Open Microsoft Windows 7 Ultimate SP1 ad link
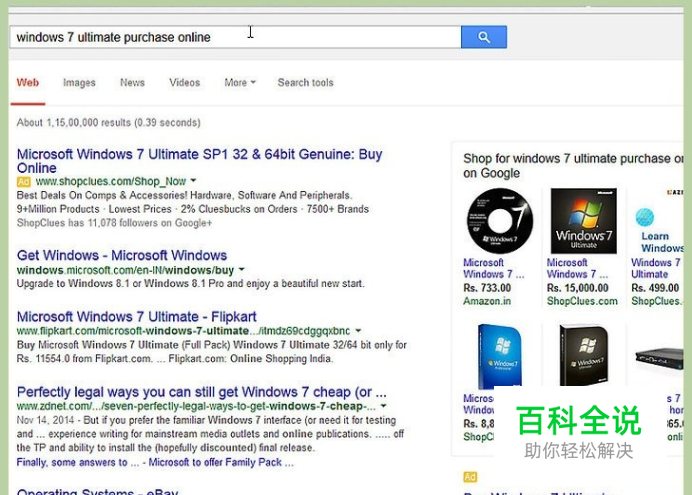 coord(199,161)
